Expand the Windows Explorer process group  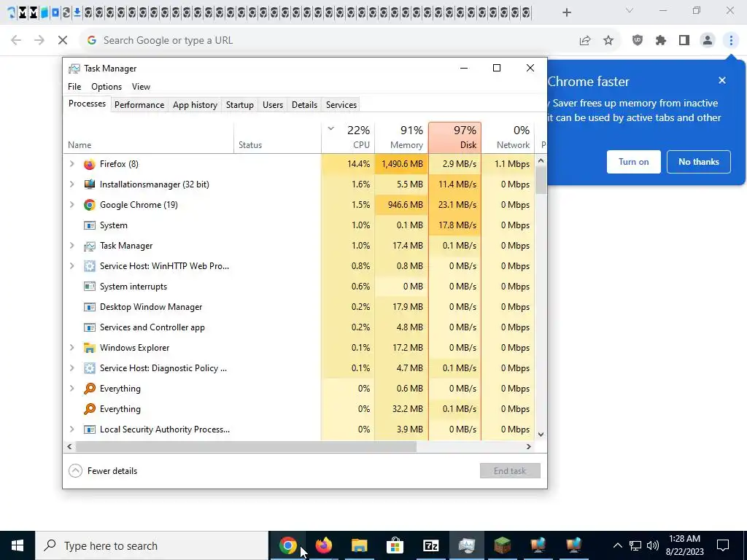(72, 348)
